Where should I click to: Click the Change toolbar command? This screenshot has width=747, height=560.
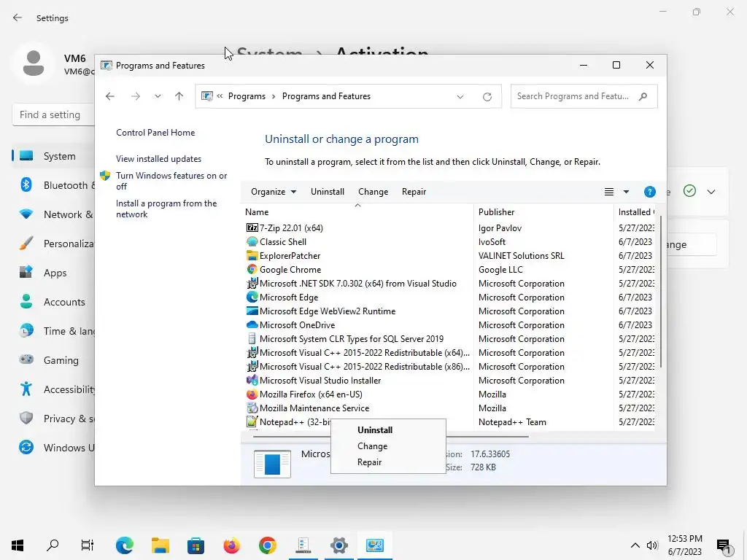373,192
